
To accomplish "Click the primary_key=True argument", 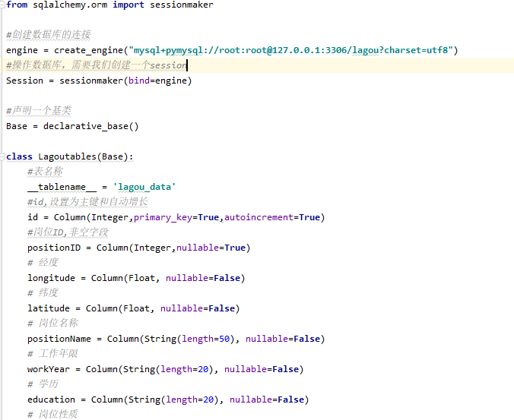I will click(176, 217).
